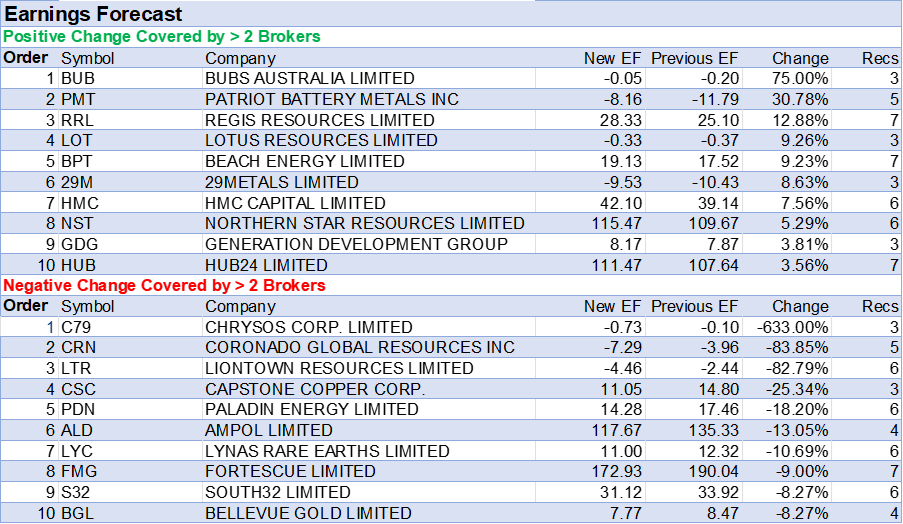Select the HUB24 LIMITED company cell
This screenshot has height=524, width=903.
(266, 265)
